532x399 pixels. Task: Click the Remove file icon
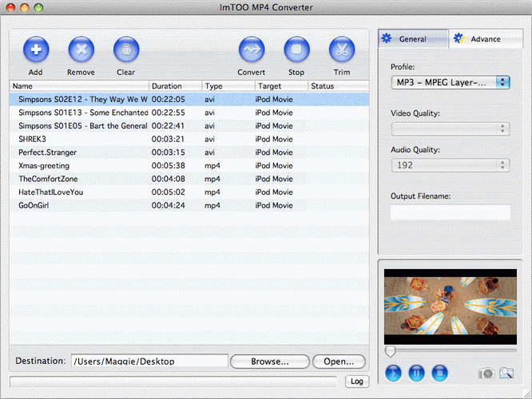coord(81,49)
